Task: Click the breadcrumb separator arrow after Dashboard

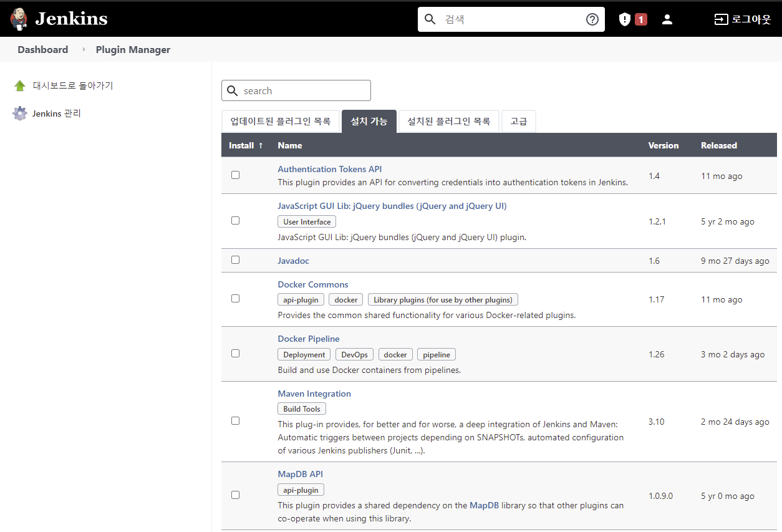Action: [84, 50]
